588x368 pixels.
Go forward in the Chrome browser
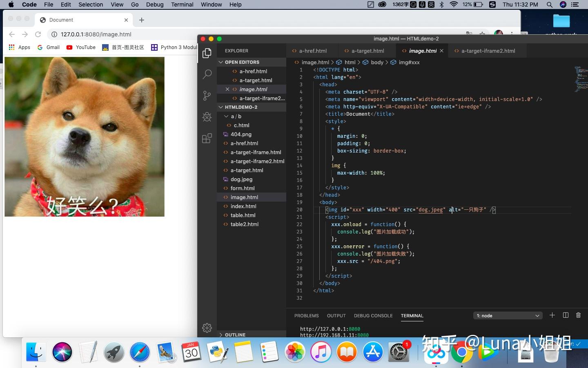25,34
